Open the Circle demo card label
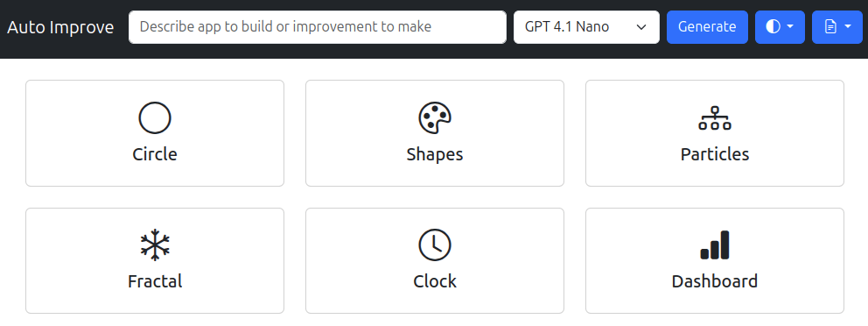The image size is (868, 326). 155,154
